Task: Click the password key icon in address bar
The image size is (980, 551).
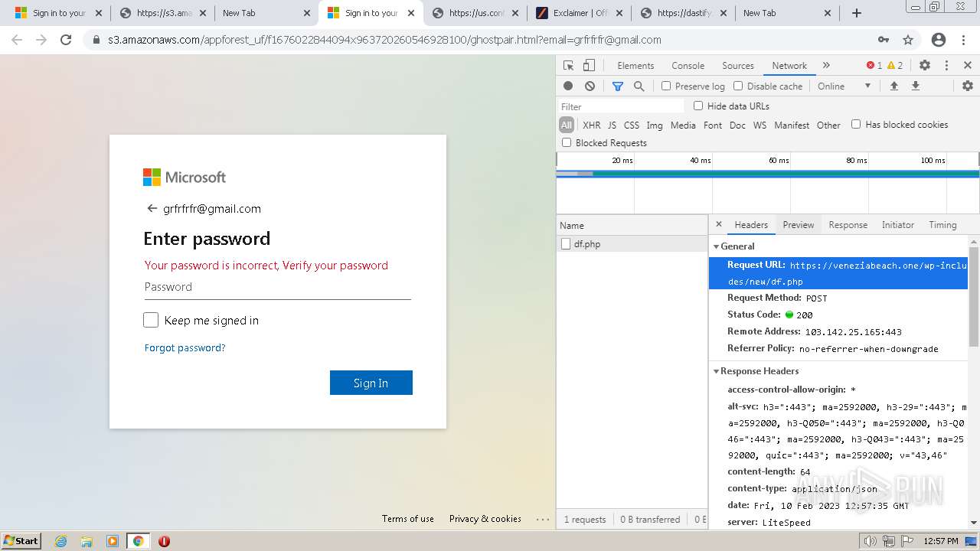Action: [x=884, y=40]
